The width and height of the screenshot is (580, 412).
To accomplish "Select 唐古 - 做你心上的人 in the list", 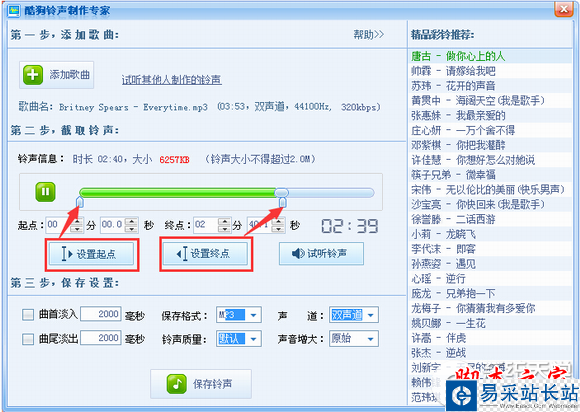I will (x=490, y=56).
